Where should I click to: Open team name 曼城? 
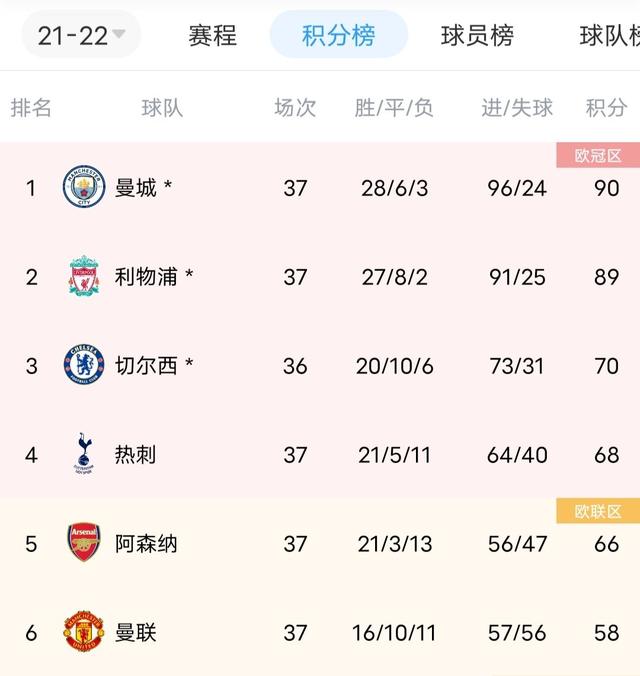click(136, 188)
